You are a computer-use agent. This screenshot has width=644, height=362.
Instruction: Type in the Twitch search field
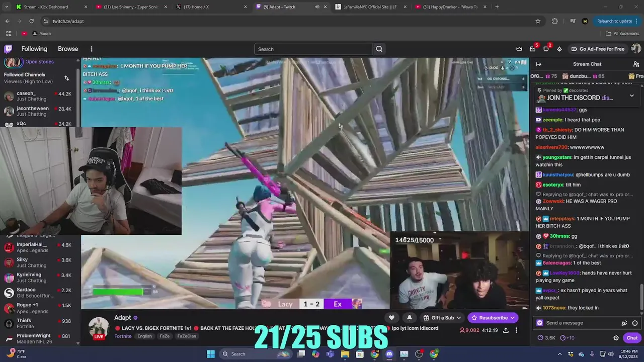pos(313,49)
